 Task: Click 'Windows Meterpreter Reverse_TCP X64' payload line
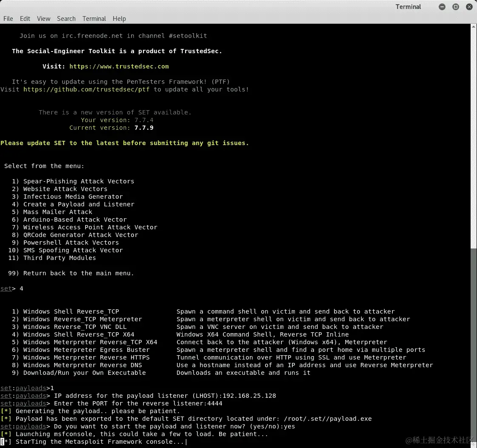(85, 342)
